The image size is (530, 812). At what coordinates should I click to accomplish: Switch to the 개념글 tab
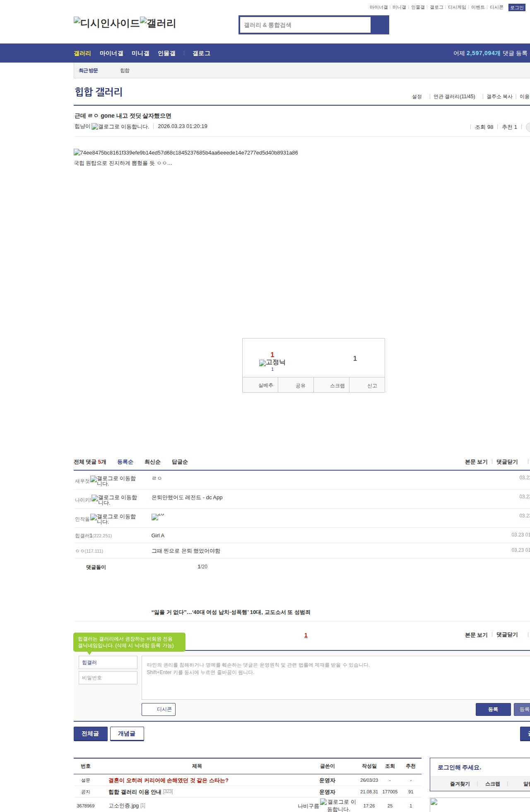coord(127,734)
